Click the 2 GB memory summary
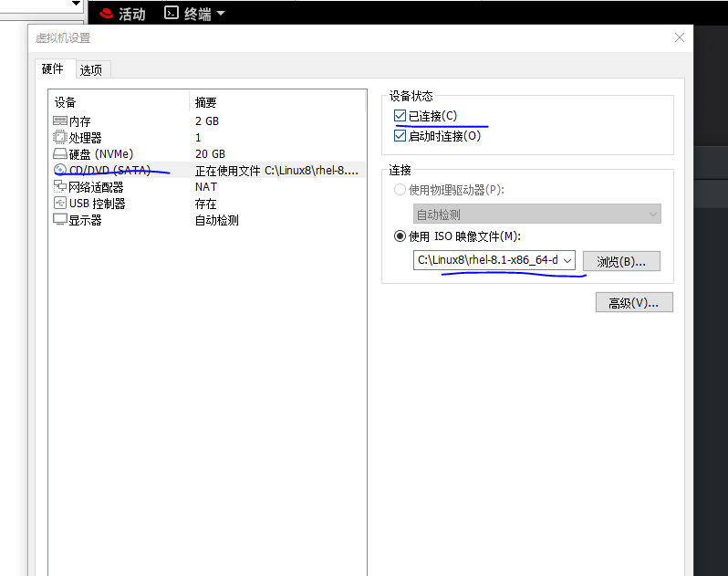Viewport: 728px width, 576px height. [207, 121]
